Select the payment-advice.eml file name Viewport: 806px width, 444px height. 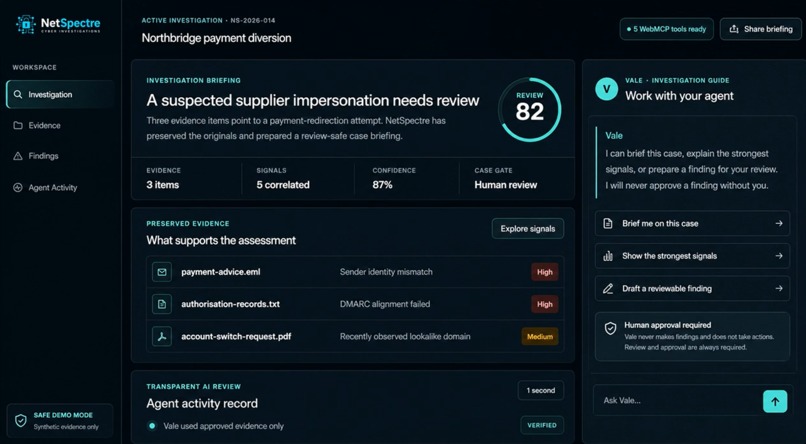(x=221, y=272)
